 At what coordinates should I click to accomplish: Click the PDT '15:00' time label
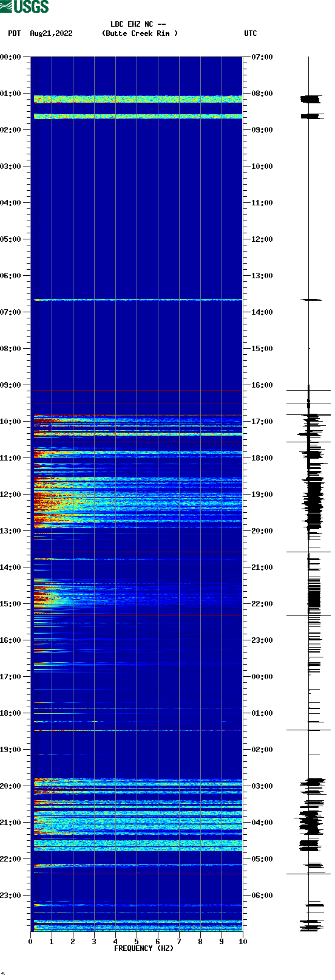pyautogui.click(x=11, y=604)
